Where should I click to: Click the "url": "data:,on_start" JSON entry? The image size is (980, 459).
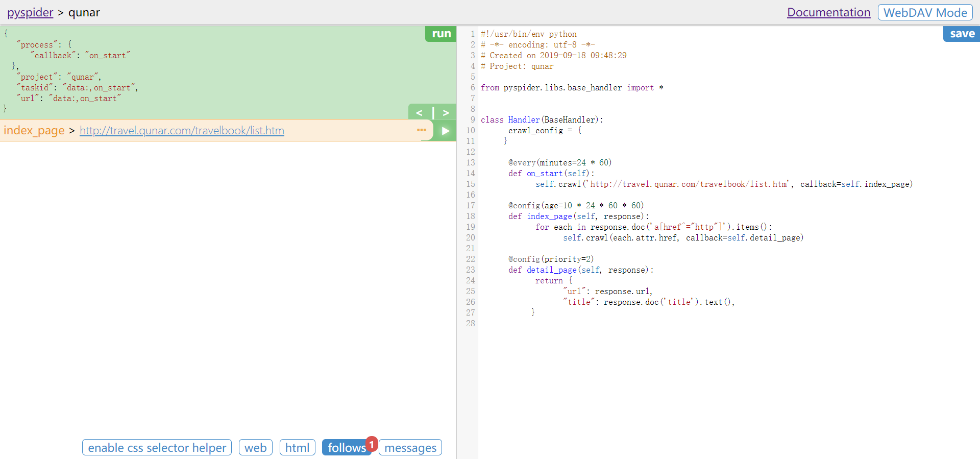pos(68,98)
